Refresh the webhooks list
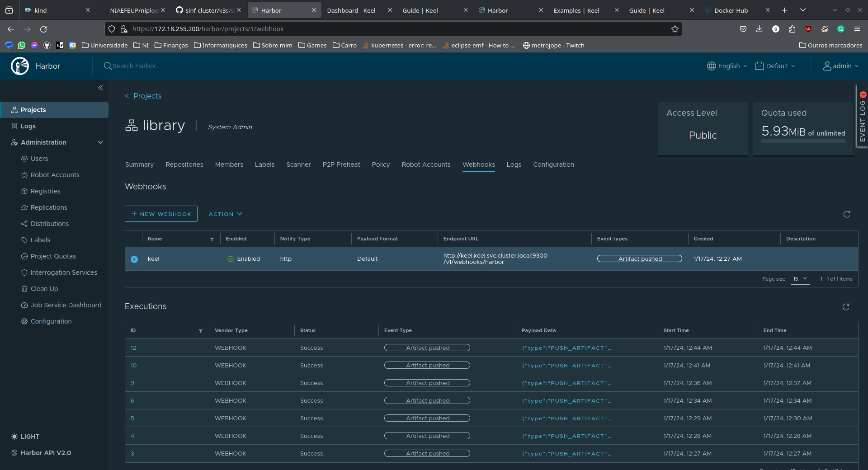The width and height of the screenshot is (868, 470). (847, 214)
